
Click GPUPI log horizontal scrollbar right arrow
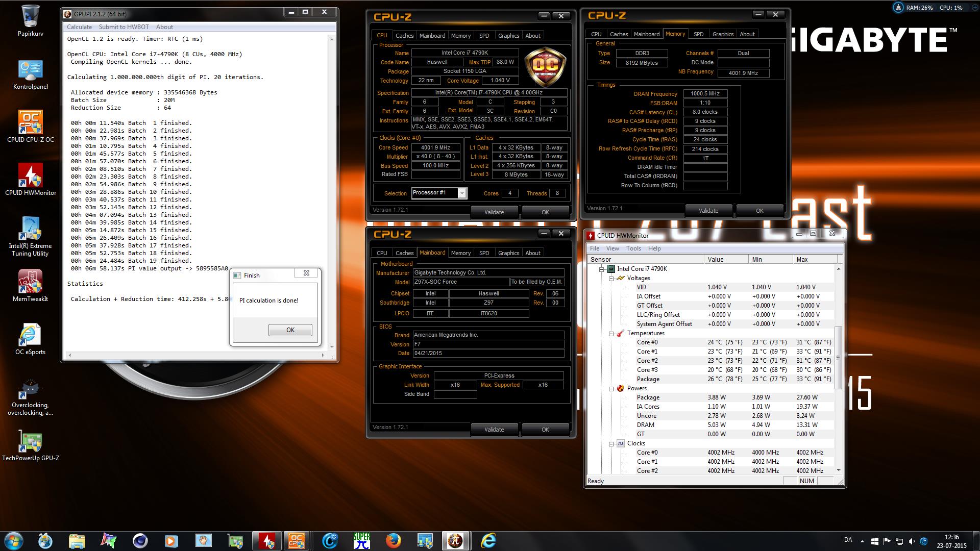[323, 355]
